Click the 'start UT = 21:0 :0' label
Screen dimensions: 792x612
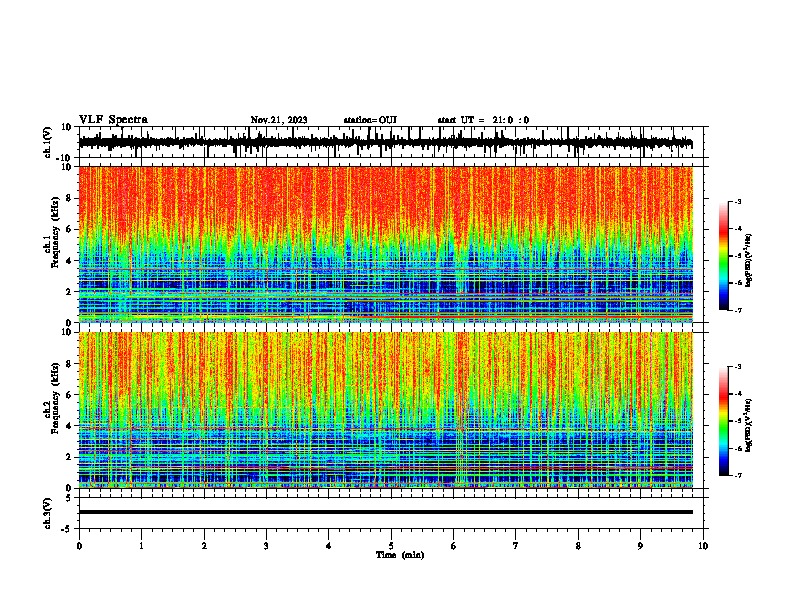click(483, 120)
